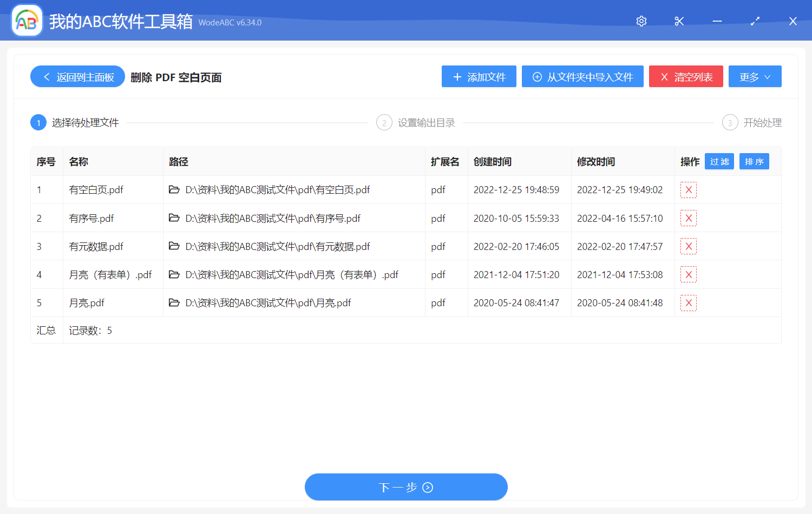812x514 pixels.
Task: Add files using 添加文件
Action: click(x=479, y=76)
